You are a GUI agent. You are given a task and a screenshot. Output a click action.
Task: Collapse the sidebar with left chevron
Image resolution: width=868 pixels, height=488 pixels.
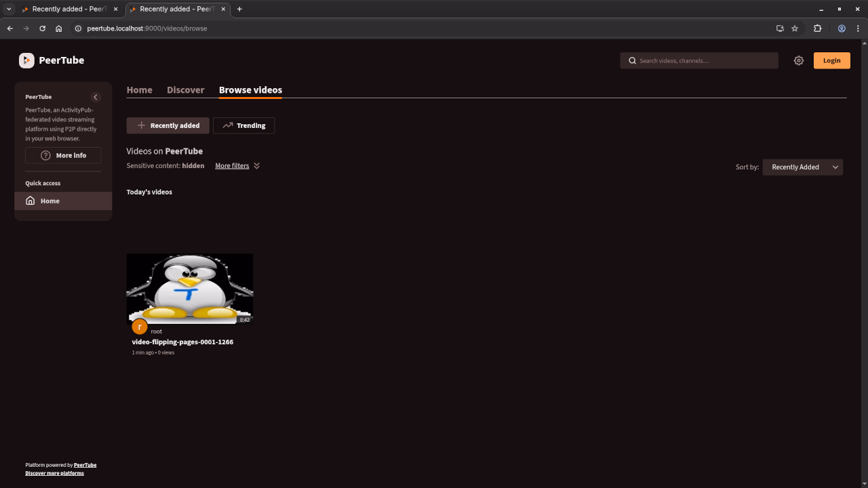click(x=96, y=97)
